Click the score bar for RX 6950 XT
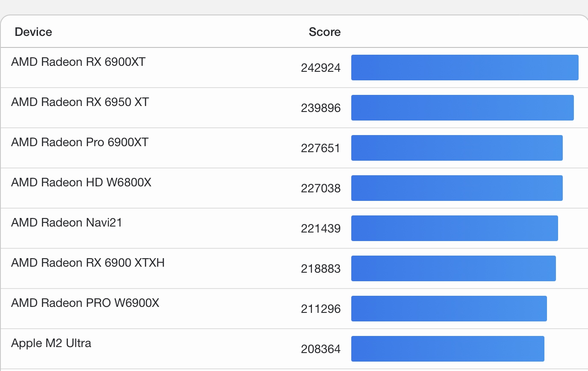Viewport: 588px width, 371px height. (x=462, y=108)
